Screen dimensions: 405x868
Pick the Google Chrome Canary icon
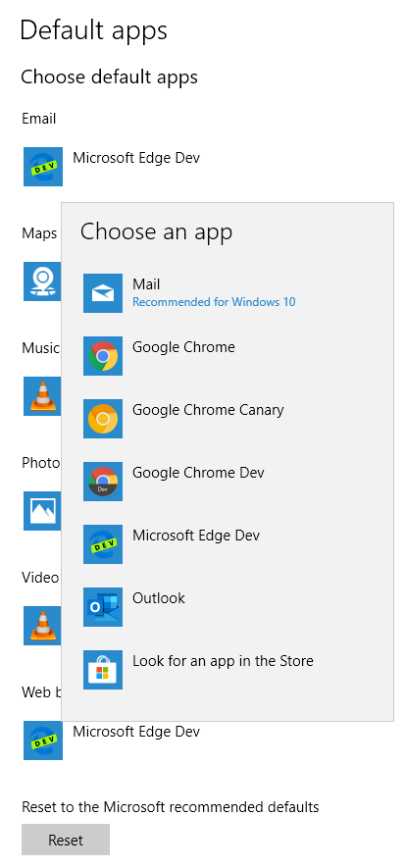pyautogui.click(x=103, y=419)
